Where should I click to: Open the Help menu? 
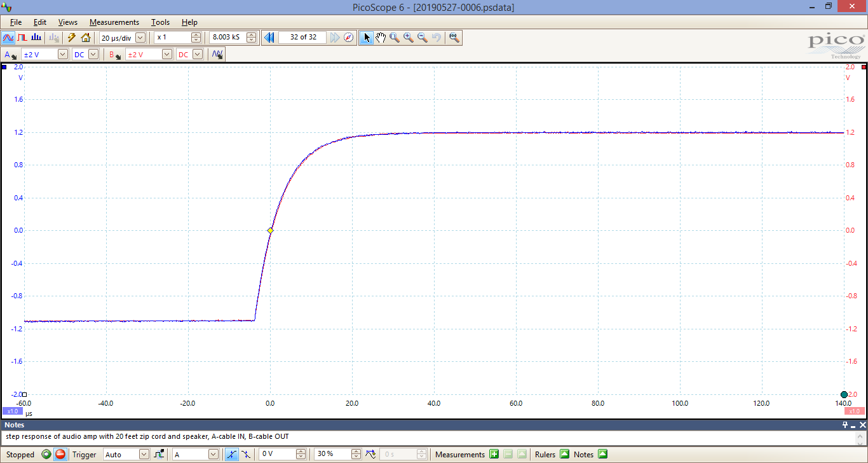click(x=189, y=22)
